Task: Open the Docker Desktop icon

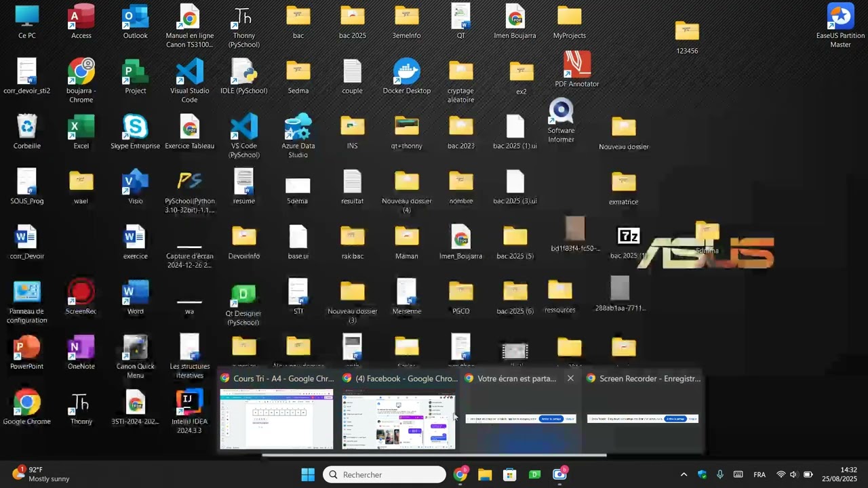Action: (x=407, y=76)
